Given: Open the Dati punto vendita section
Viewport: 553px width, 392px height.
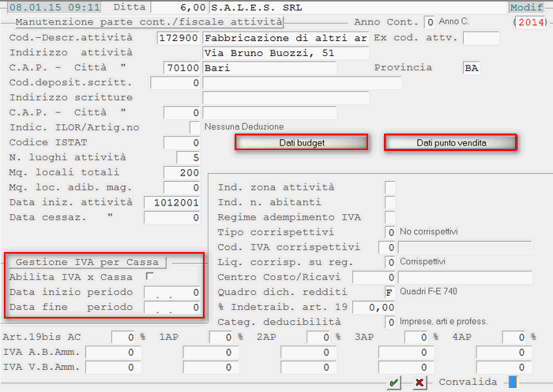Looking at the screenshot, I should point(450,143).
